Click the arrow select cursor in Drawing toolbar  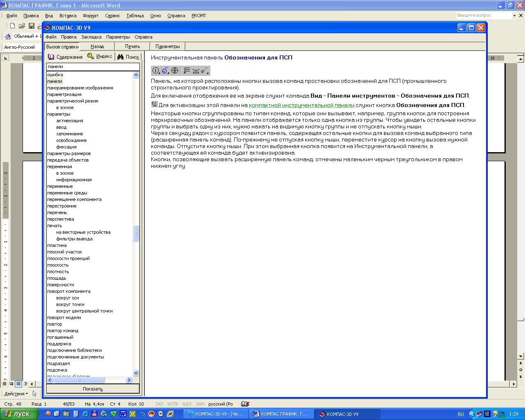(x=35, y=394)
